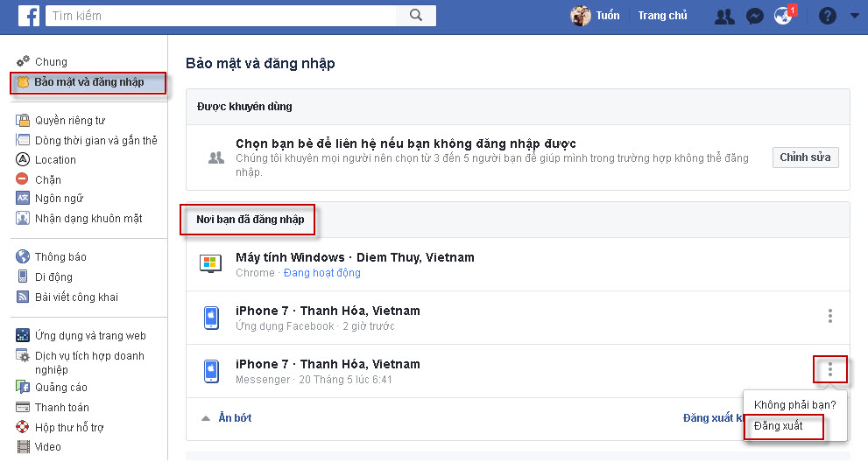Click the search magnifier button
Image resolution: width=868 pixels, height=462 pixels.
point(416,16)
